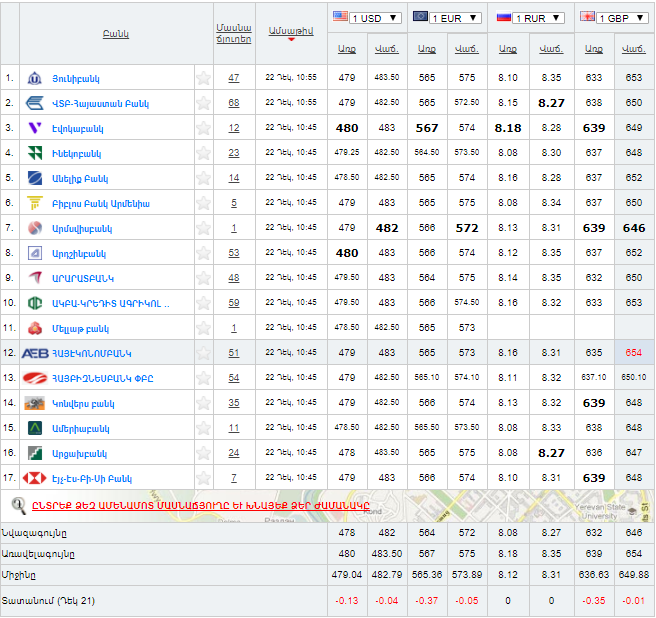
Task: Toggle favorite star for Անելիք Բանկ
Action: click(x=203, y=178)
